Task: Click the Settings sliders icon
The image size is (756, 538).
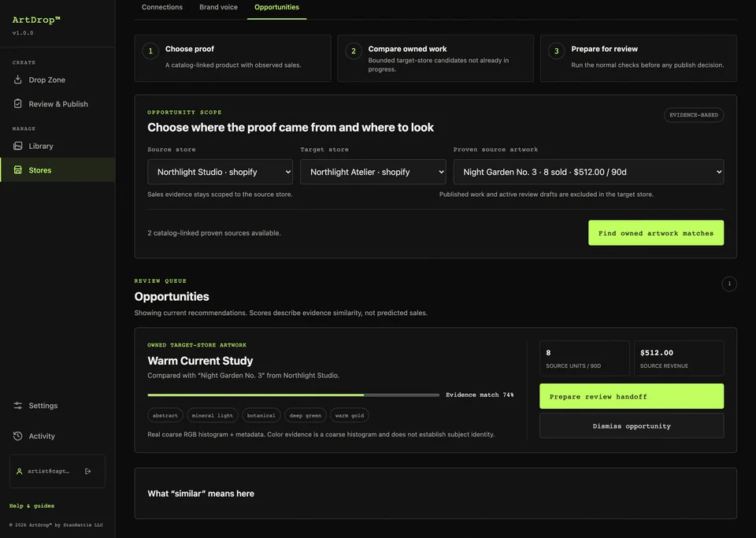Action: click(18, 406)
